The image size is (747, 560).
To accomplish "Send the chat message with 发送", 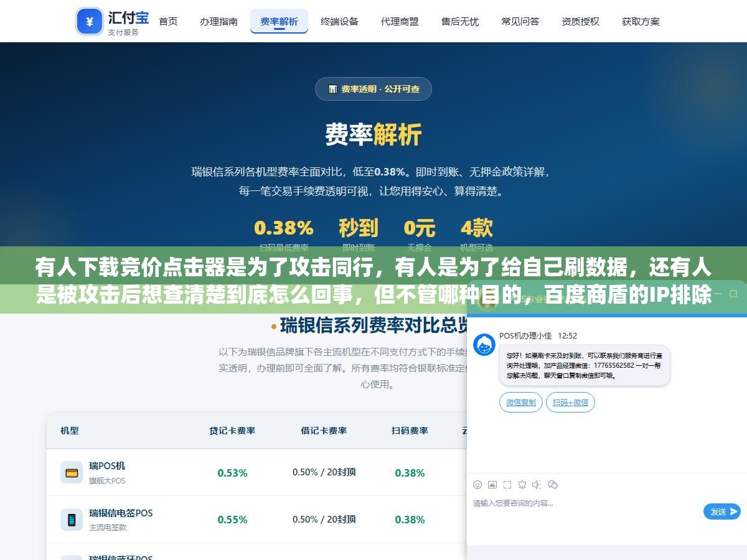I will [x=721, y=511].
